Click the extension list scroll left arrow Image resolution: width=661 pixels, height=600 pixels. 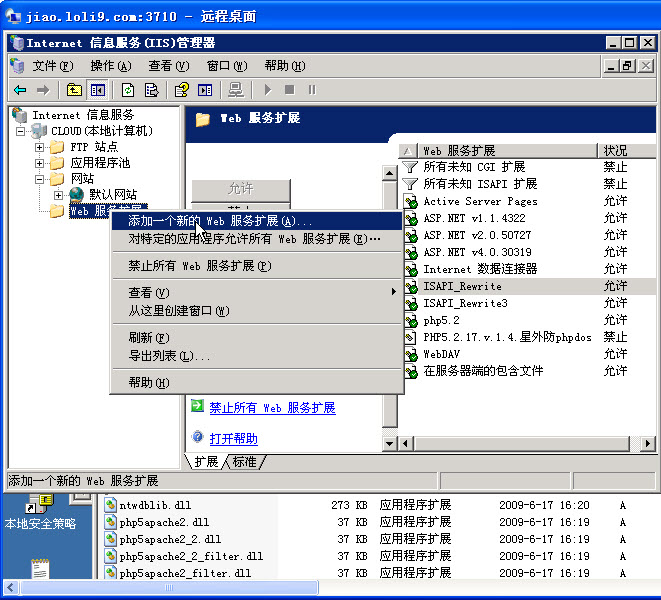(406, 444)
